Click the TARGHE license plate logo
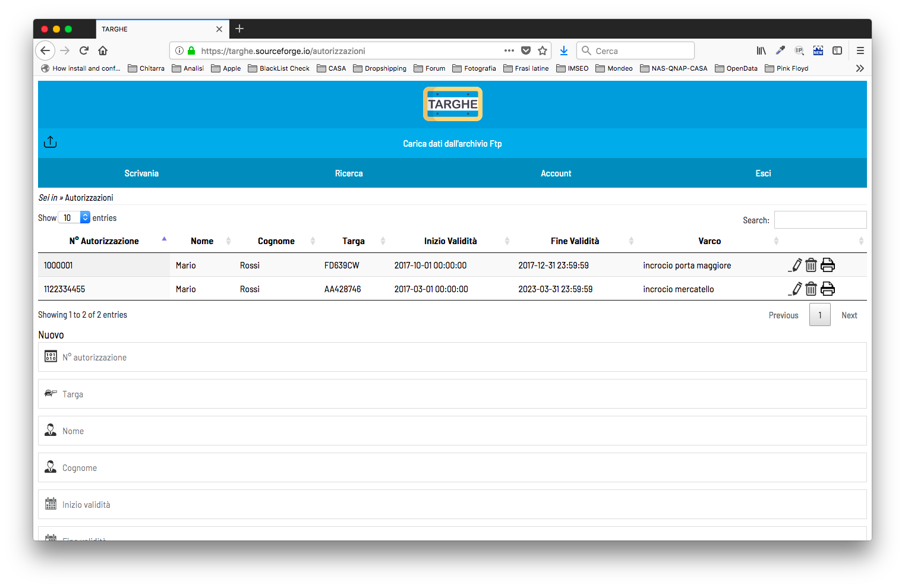905x588 pixels. pos(452,103)
